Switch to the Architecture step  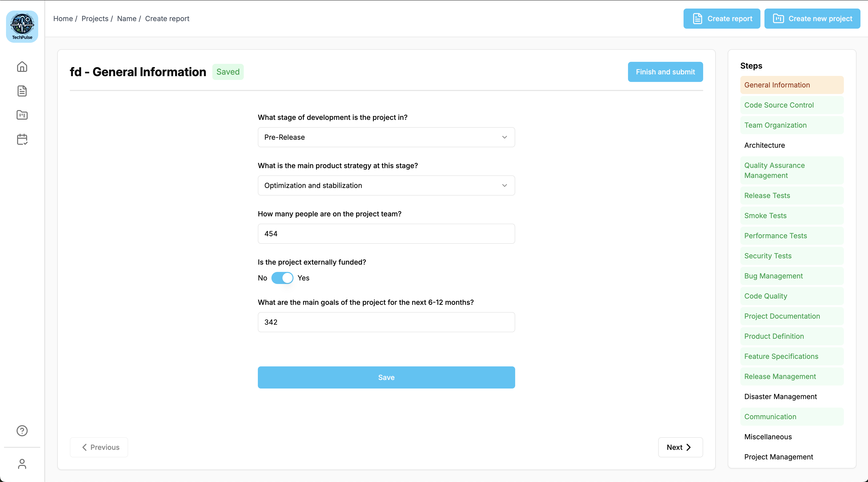click(x=764, y=145)
